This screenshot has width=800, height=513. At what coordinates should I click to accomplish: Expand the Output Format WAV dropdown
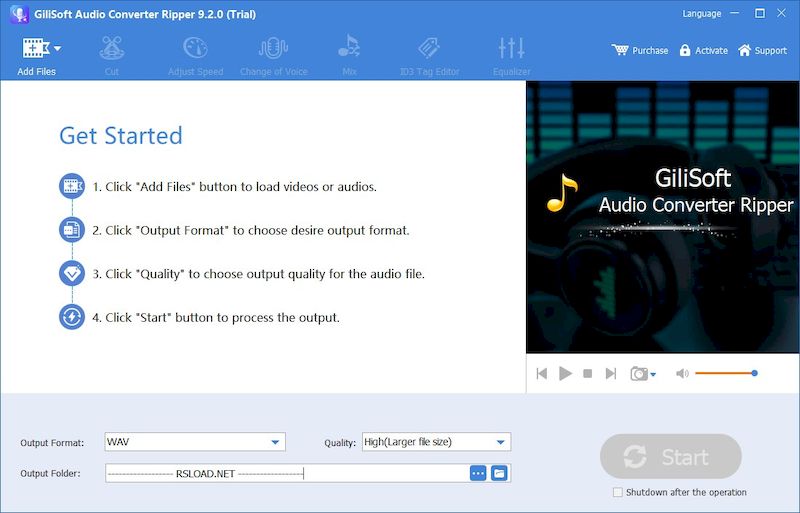(x=275, y=442)
